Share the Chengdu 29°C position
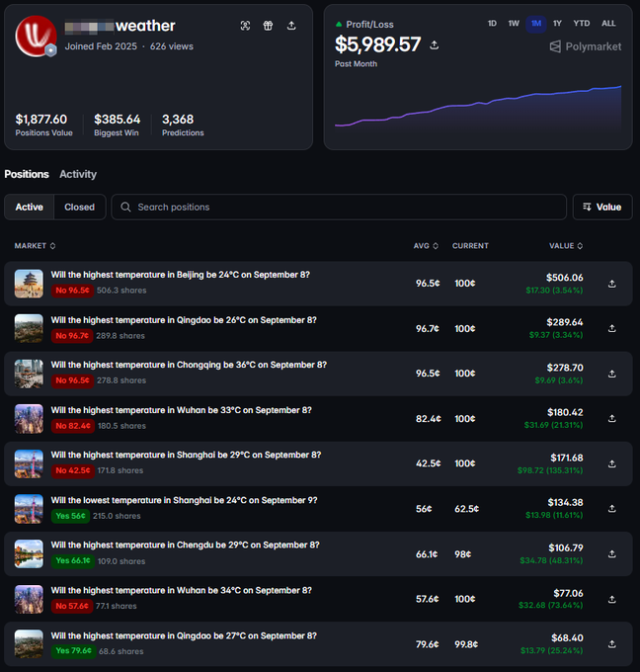Viewport: 640px width, 672px height. pos(612,553)
